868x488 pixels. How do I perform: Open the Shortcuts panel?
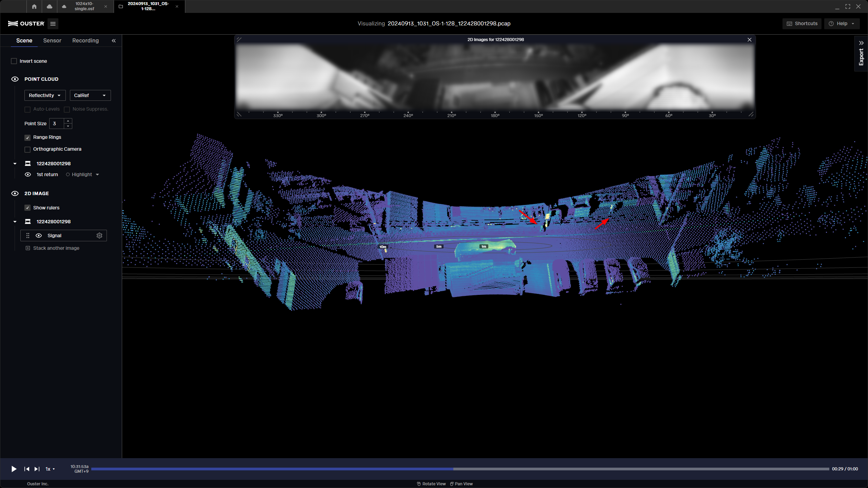point(801,23)
